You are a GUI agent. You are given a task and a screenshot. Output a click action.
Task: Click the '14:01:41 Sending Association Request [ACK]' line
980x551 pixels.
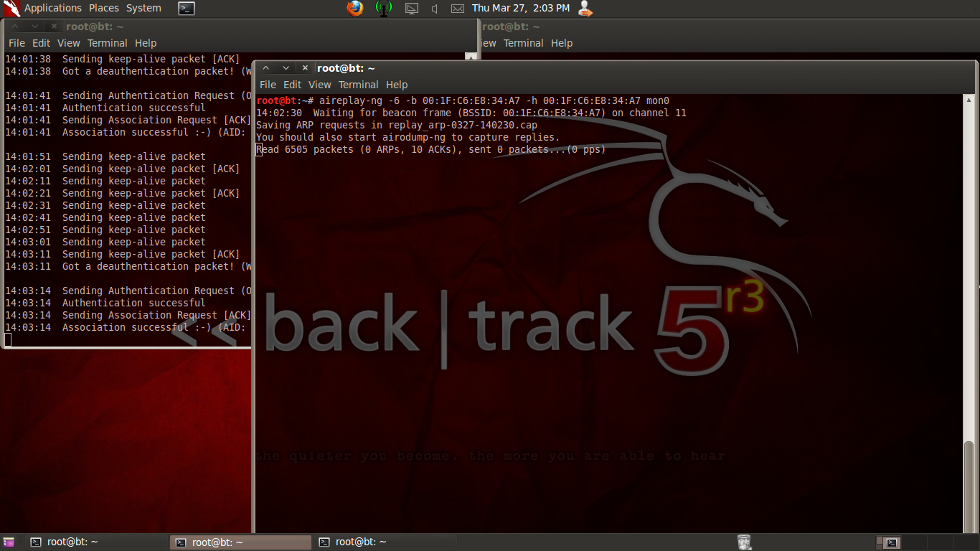point(128,120)
